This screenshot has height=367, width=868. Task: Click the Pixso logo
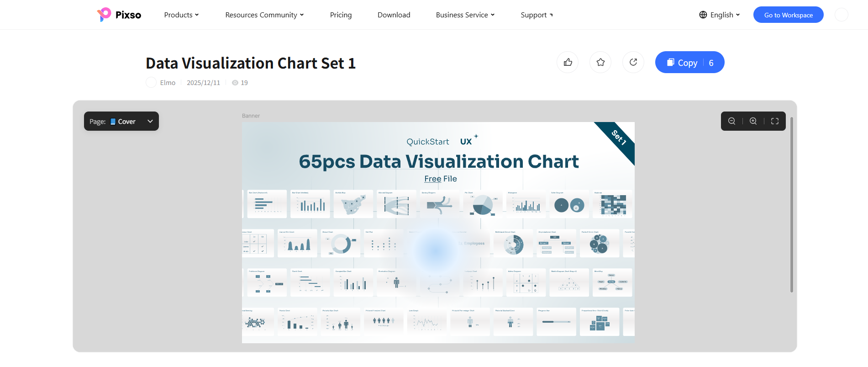click(x=119, y=15)
